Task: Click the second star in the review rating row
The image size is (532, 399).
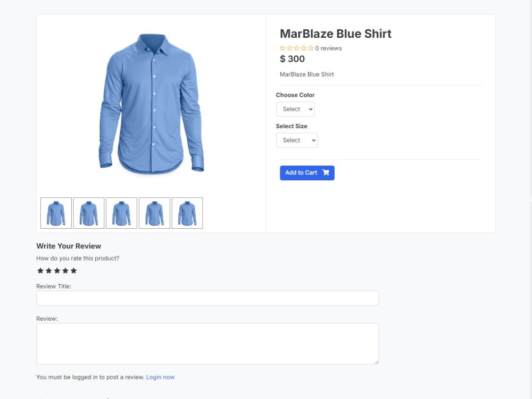Action: point(49,270)
